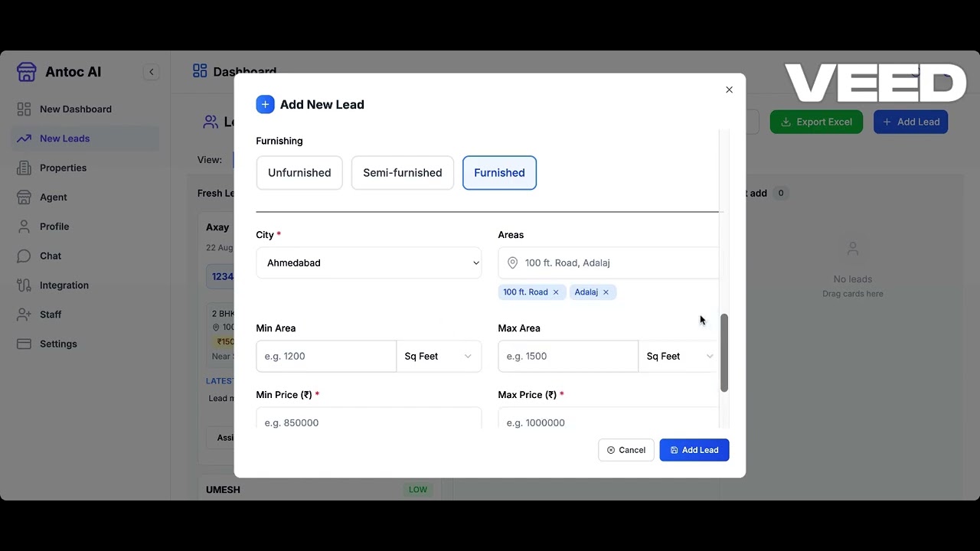Click the Profile person icon

coord(24,227)
